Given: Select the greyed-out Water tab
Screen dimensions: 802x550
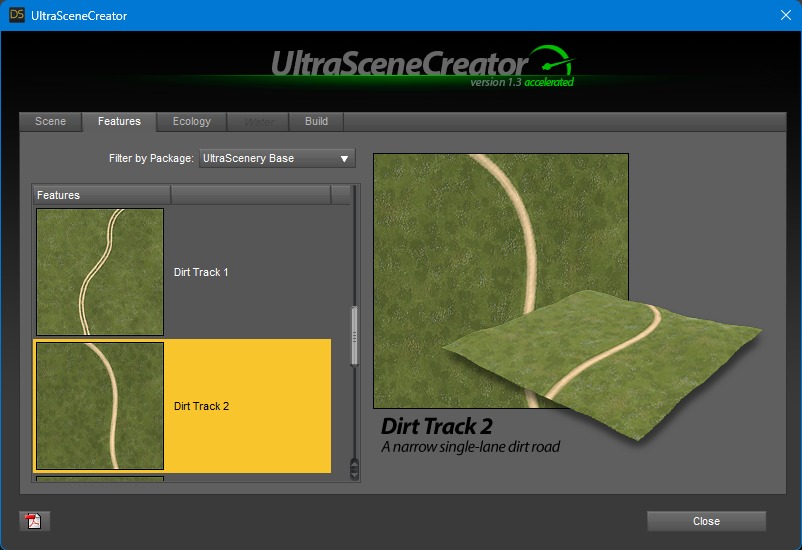Looking at the screenshot, I should pyautogui.click(x=259, y=121).
